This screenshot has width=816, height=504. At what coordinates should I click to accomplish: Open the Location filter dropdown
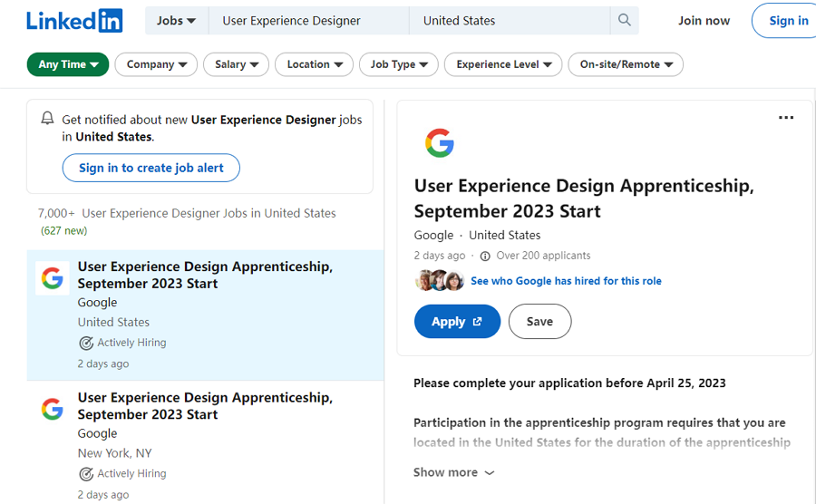coord(315,64)
